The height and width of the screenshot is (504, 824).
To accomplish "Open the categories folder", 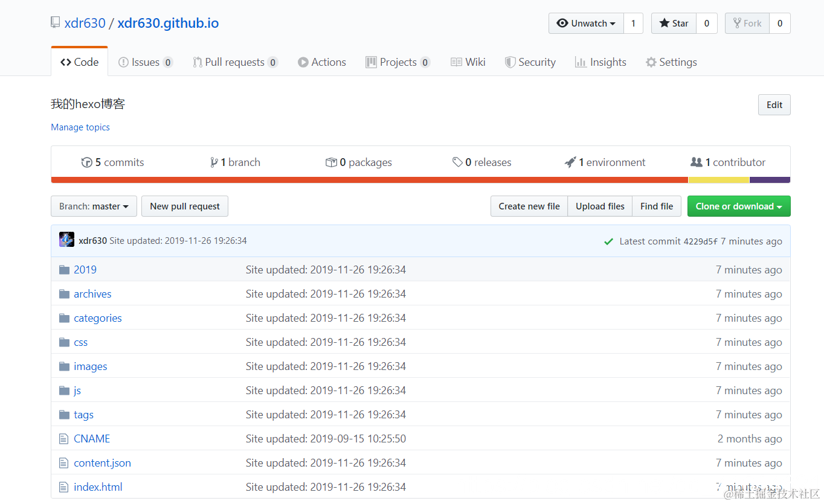I will click(98, 318).
